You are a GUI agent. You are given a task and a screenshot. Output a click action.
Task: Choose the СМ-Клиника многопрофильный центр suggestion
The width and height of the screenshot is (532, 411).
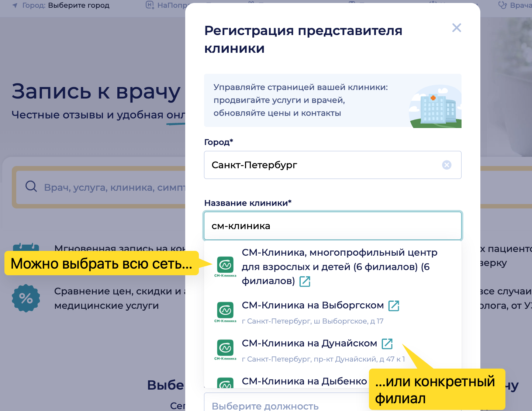tap(333, 267)
